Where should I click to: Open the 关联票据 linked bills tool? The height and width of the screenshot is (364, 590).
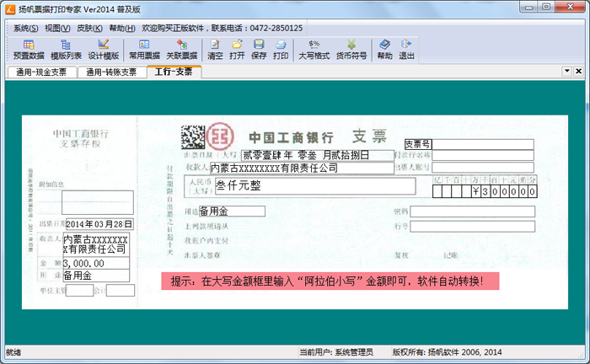[182, 50]
